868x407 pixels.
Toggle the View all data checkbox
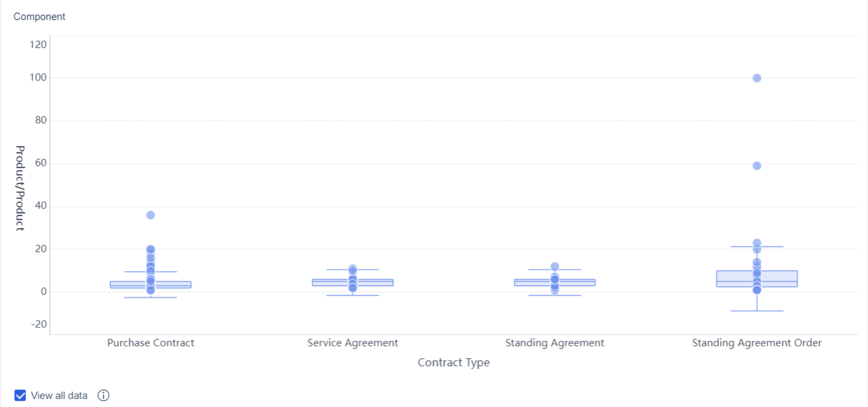pos(20,396)
